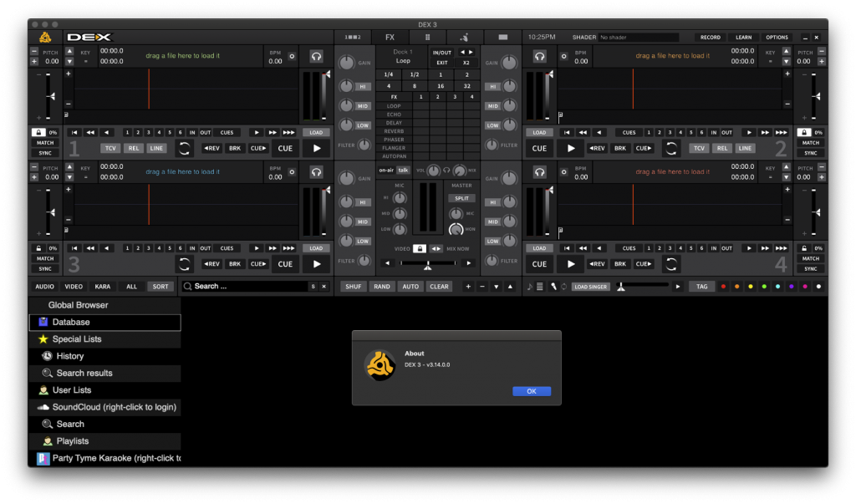Click LOAD SINGER button
This screenshot has height=504, width=856.
click(590, 286)
